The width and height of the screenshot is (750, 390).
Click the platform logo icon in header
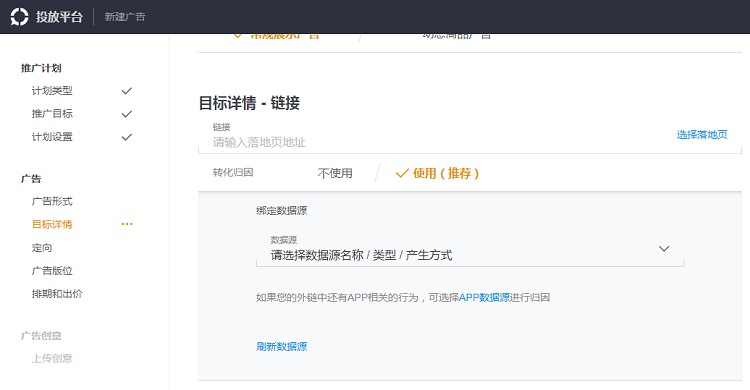pos(20,17)
